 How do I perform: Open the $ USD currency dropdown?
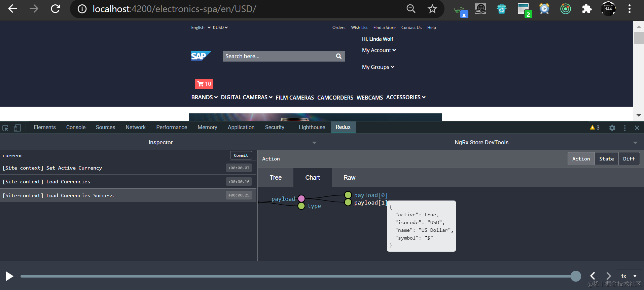pos(220,28)
